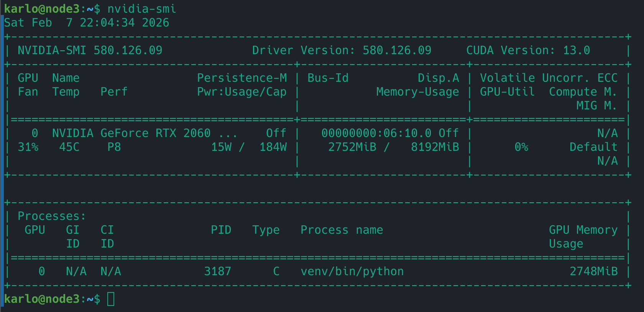Screen dimensions: 644x312
Task: Click the 'Type' column header
Action: tap(266, 230)
